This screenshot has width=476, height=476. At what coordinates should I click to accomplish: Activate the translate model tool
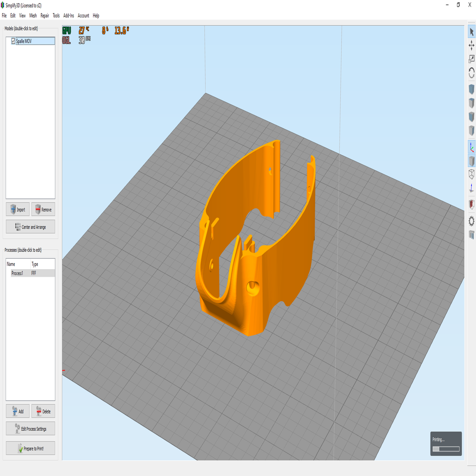pos(471,45)
